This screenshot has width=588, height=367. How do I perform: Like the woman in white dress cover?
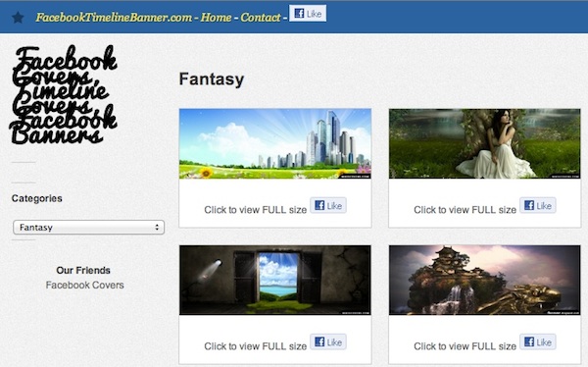coord(538,205)
